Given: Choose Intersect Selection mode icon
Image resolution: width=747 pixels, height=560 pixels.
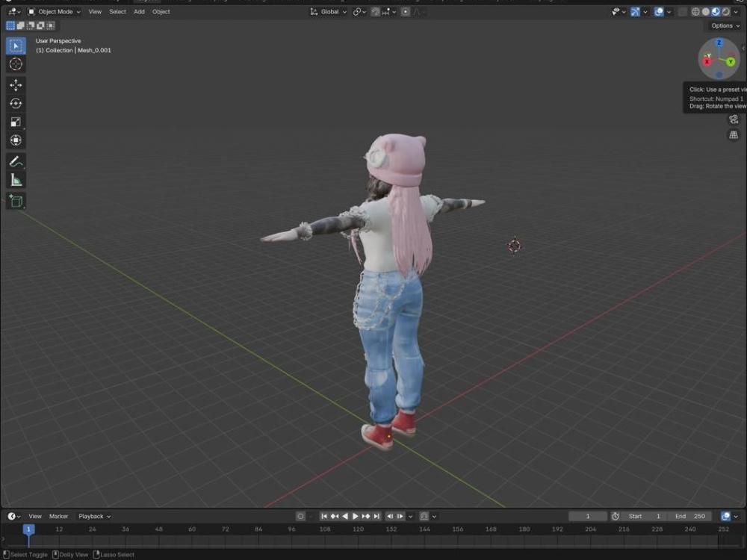Looking at the screenshot, I should (x=51, y=25).
